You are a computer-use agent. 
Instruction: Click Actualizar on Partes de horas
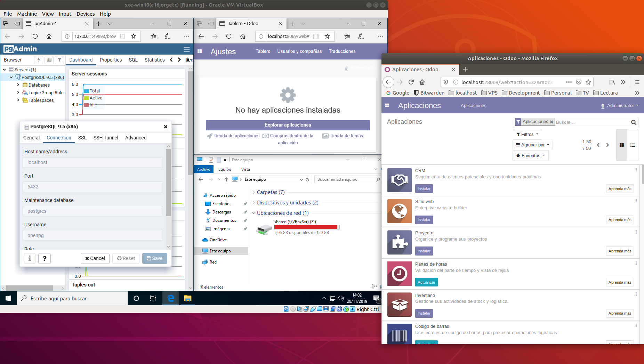point(426,282)
